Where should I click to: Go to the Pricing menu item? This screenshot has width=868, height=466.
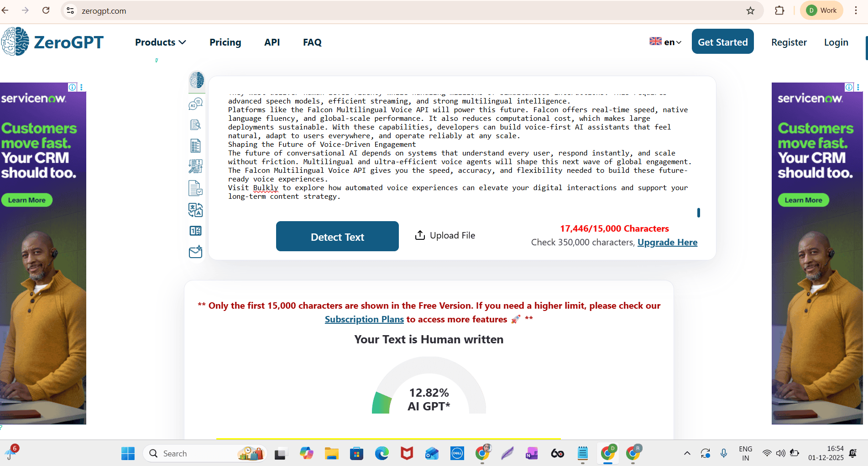pos(225,42)
